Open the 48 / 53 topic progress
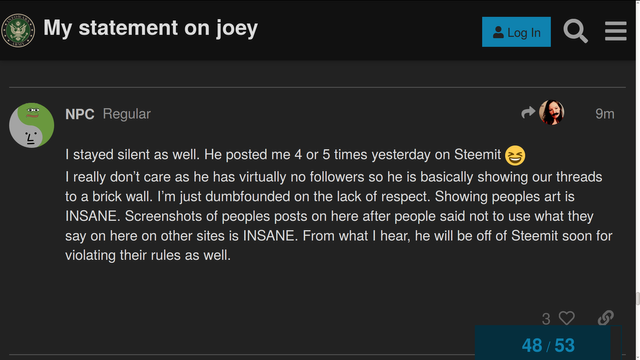The image size is (640, 360). [x=548, y=345]
